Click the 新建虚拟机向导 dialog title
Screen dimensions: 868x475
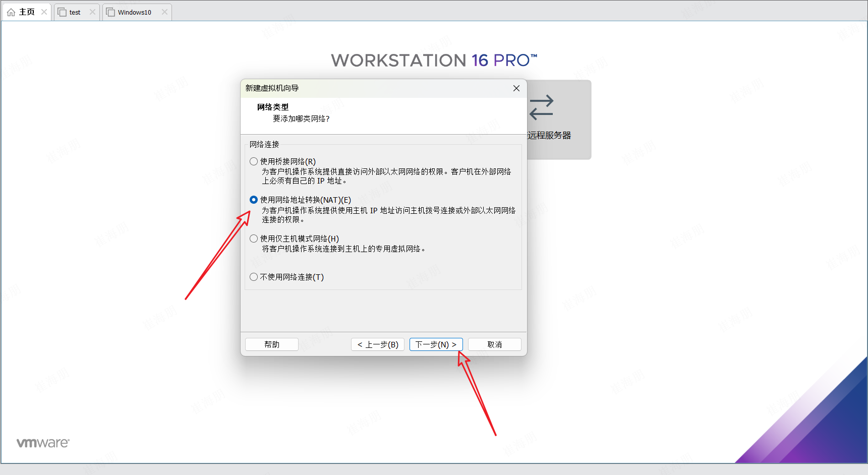click(x=272, y=88)
